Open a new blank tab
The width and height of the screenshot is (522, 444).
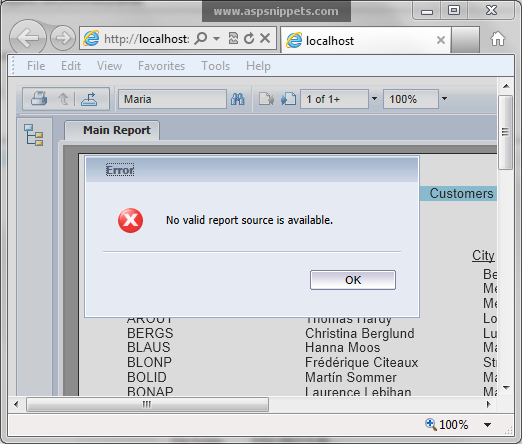coord(465,40)
